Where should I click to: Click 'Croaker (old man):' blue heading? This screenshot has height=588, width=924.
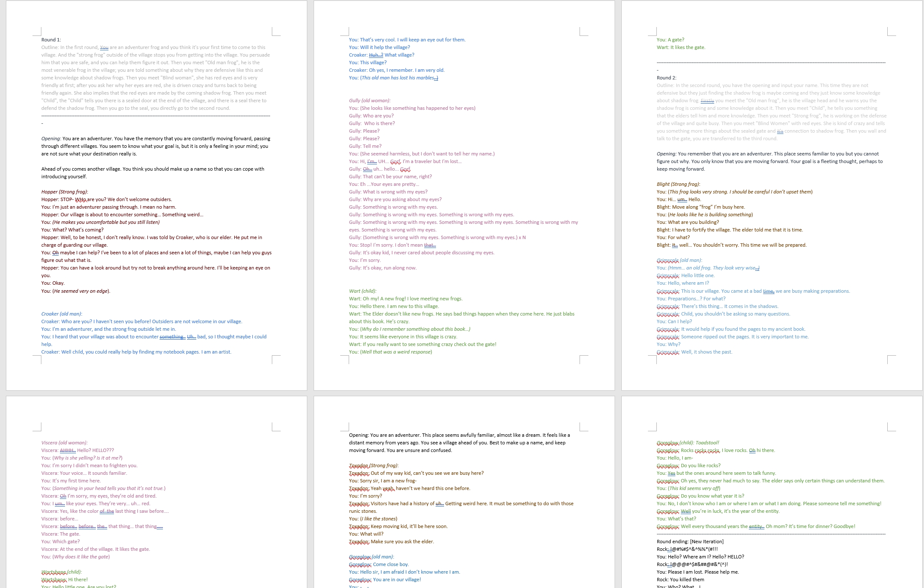tap(62, 314)
